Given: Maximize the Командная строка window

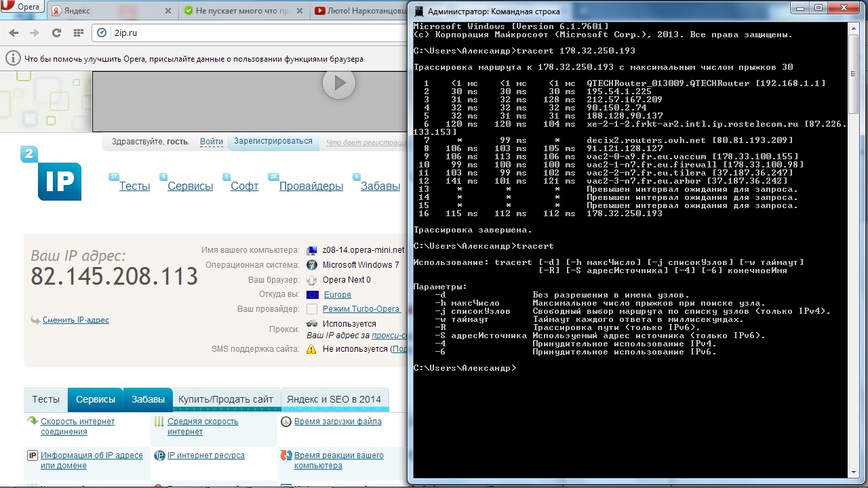Looking at the screenshot, I should click(x=819, y=8).
